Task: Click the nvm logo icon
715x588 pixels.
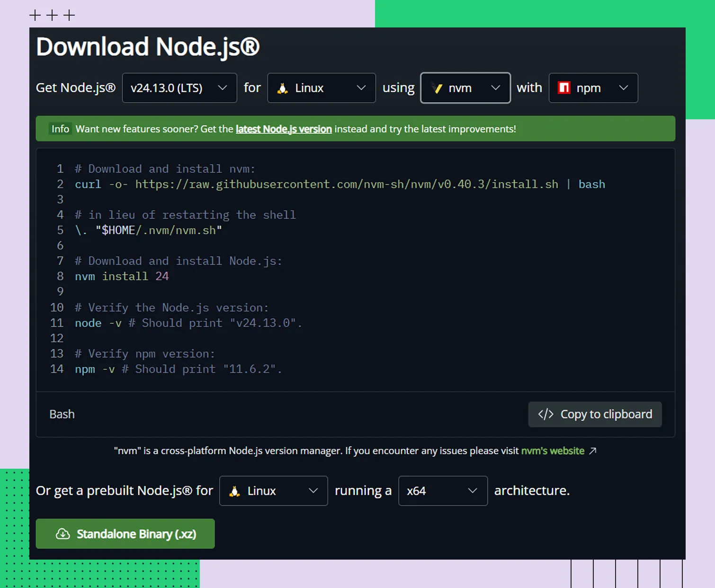Action: [437, 88]
